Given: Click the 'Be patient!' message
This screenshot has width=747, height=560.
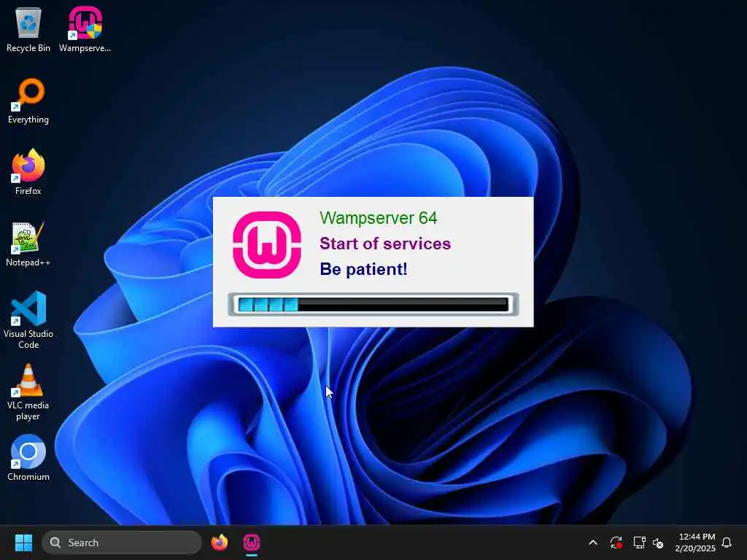Looking at the screenshot, I should [x=363, y=269].
